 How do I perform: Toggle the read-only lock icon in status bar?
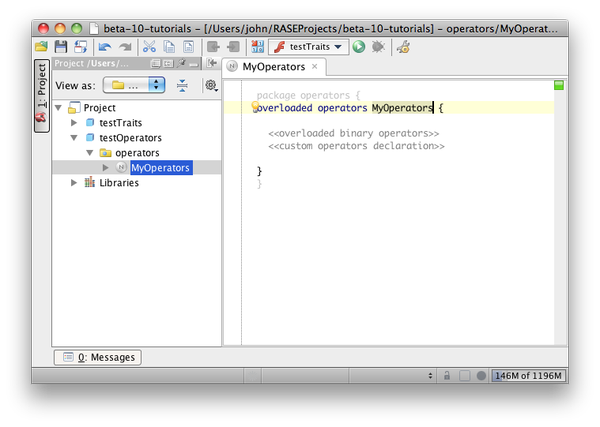pos(446,375)
